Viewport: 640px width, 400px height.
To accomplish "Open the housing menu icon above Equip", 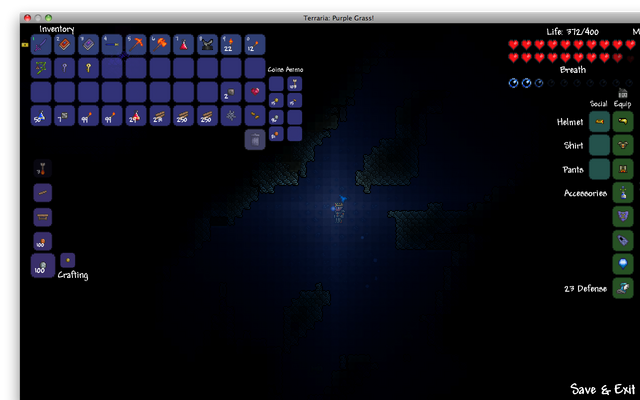I will point(622,93).
